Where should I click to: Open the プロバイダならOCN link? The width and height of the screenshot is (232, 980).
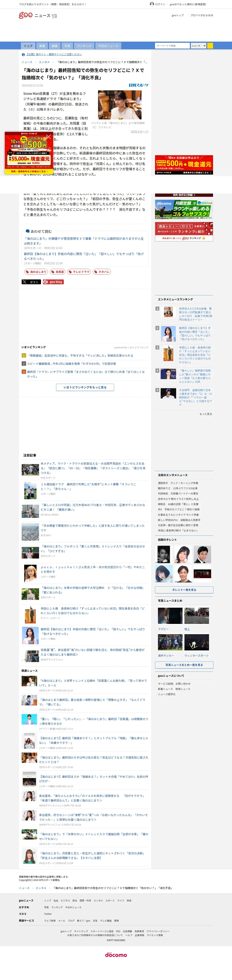pyautogui.click(x=202, y=15)
